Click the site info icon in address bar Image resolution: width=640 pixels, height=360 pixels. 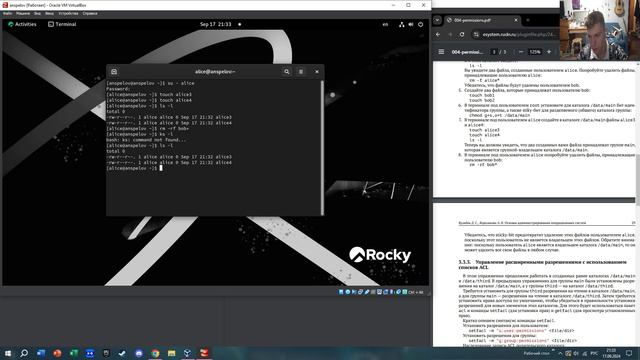pyautogui.click(x=476, y=35)
